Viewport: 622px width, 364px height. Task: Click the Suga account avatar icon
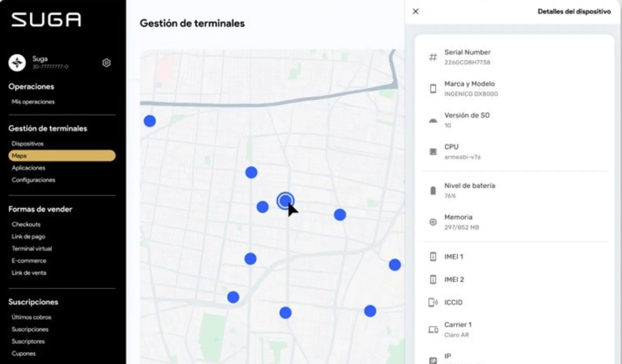[x=17, y=63]
